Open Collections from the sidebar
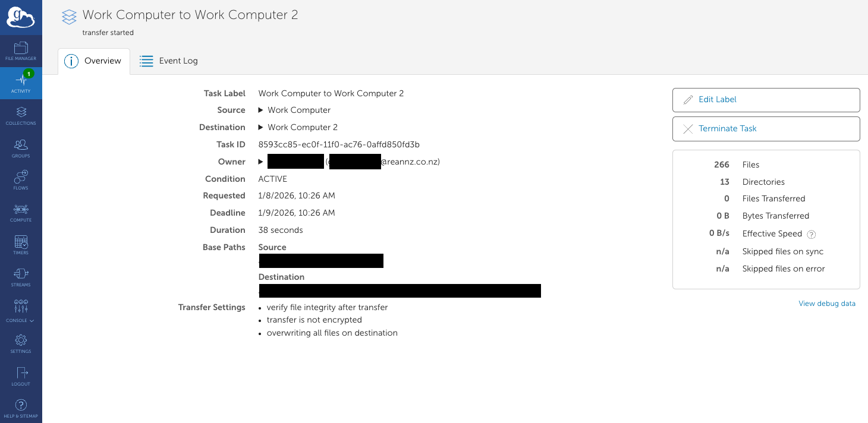This screenshot has width=868, height=423. 21,115
